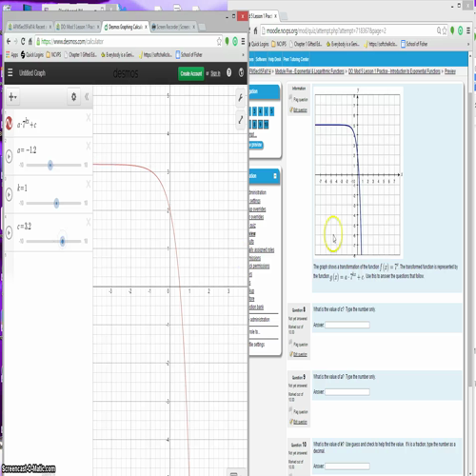This screenshot has width=476, height=476.
Task: Click the k slider handle
Action: coord(56,203)
